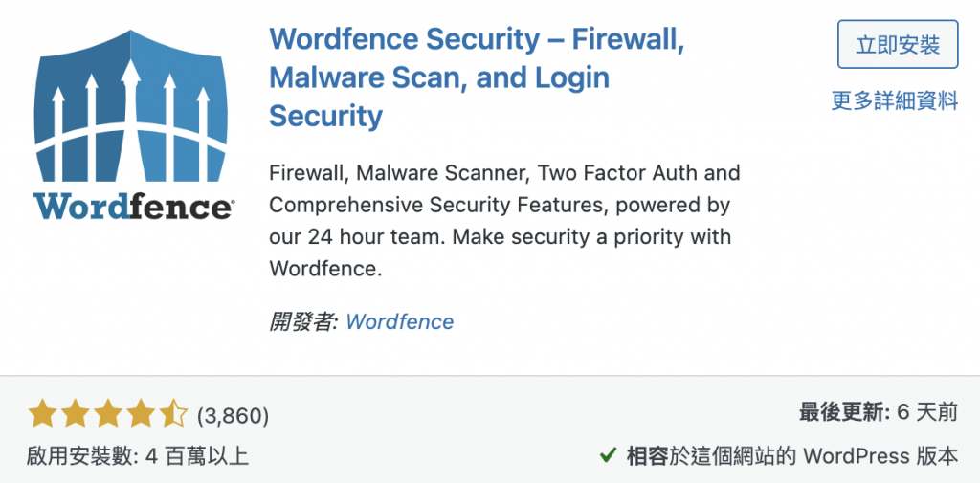Select the second gold rating star

[x=75, y=415]
